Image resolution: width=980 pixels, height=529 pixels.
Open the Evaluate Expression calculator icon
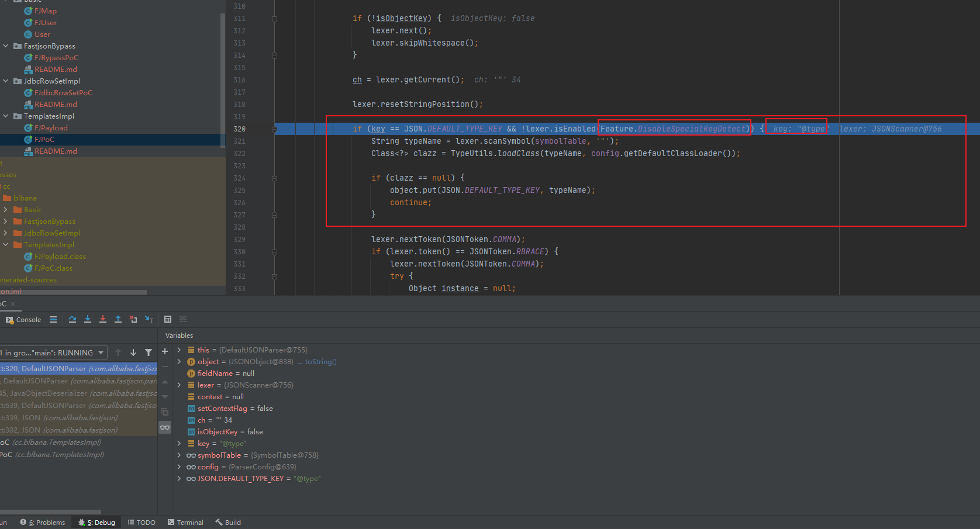[x=168, y=319]
